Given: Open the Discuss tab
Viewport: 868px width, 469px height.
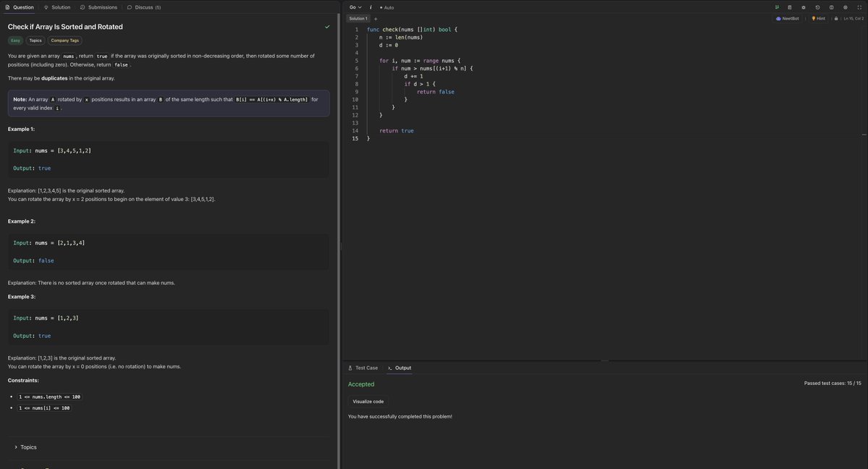Looking at the screenshot, I should [144, 7].
